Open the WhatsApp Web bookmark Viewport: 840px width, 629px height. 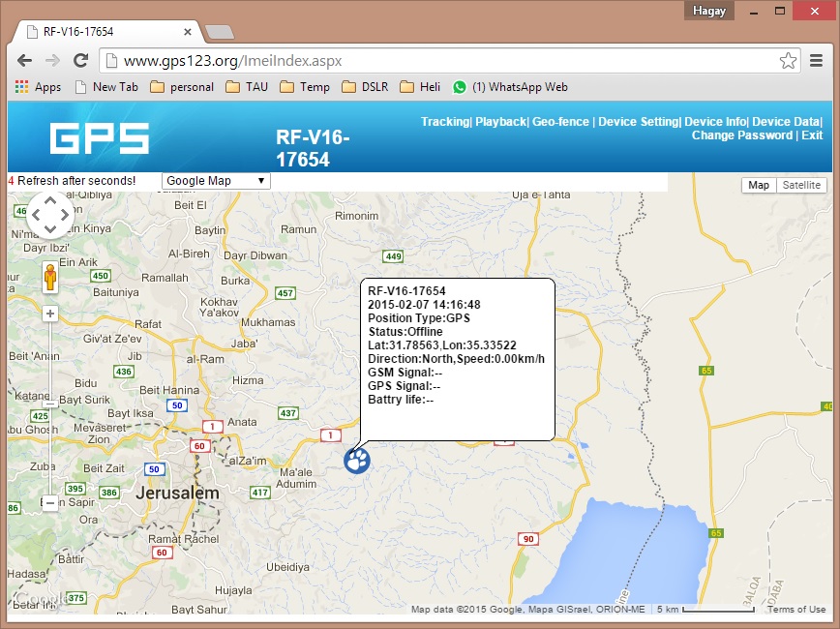pyautogui.click(x=510, y=87)
